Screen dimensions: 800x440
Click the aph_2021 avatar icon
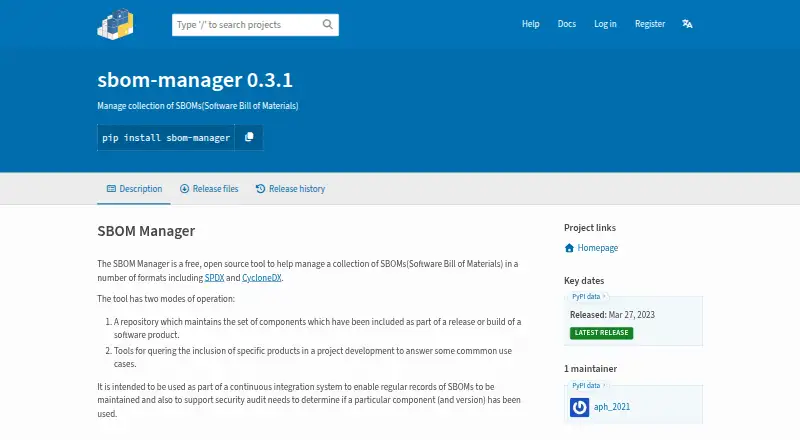(x=579, y=407)
